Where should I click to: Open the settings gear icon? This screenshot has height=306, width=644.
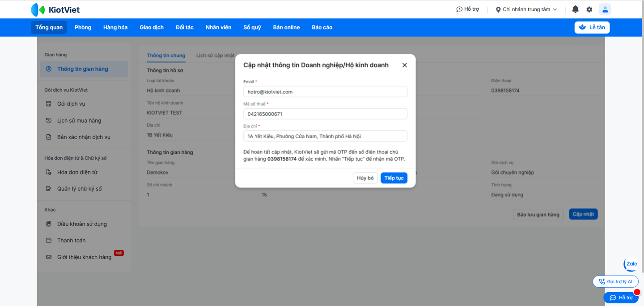pos(589,9)
